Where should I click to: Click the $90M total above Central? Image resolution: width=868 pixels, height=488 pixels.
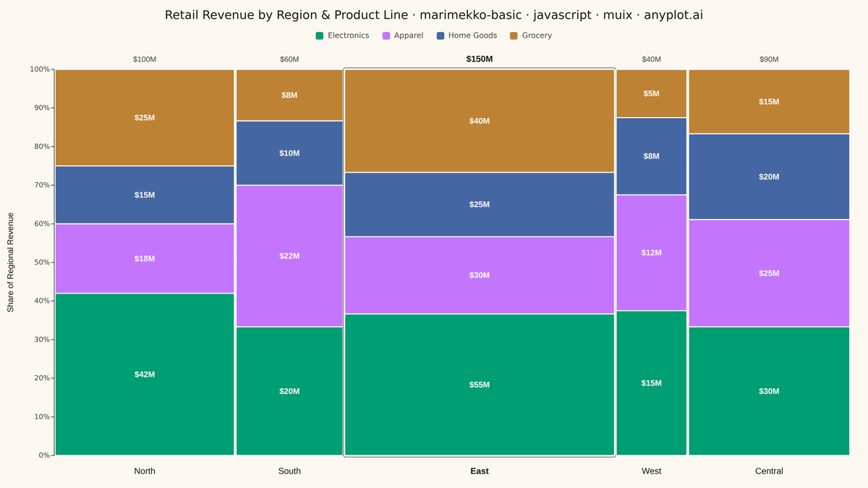click(769, 59)
